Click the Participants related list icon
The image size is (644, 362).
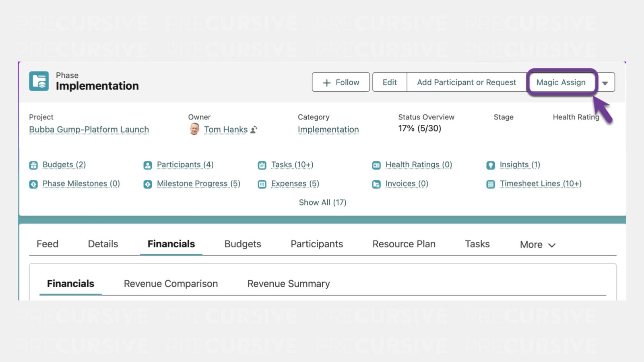tap(148, 165)
